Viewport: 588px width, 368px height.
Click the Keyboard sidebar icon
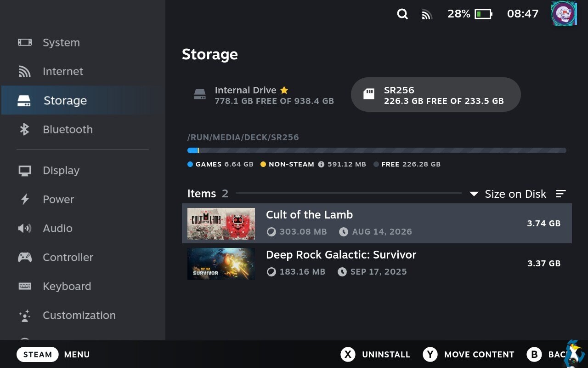point(25,286)
